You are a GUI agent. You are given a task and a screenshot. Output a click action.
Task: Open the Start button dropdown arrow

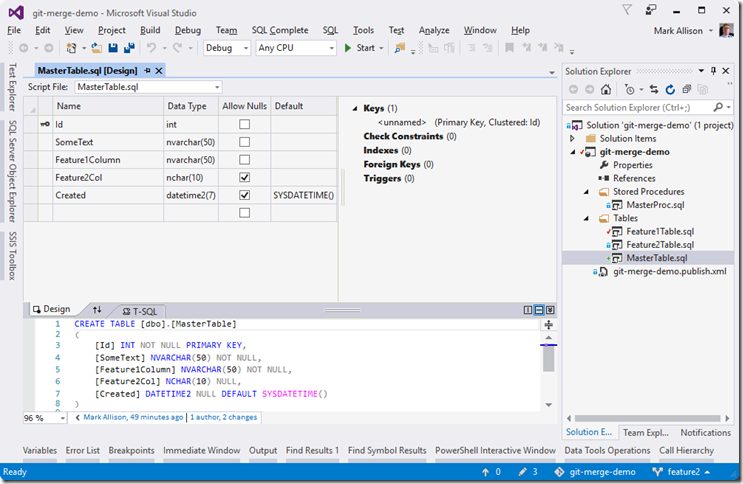tap(381, 48)
